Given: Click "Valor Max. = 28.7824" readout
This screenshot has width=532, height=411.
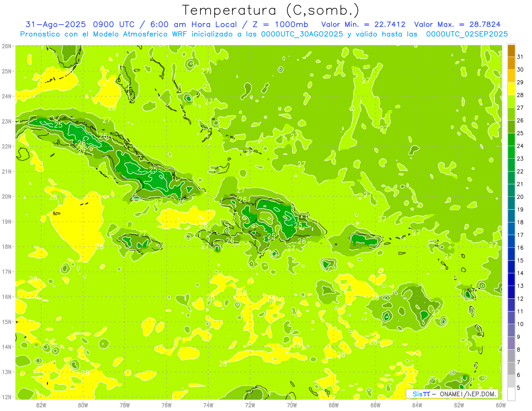Looking at the screenshot, I should (457, 25).
